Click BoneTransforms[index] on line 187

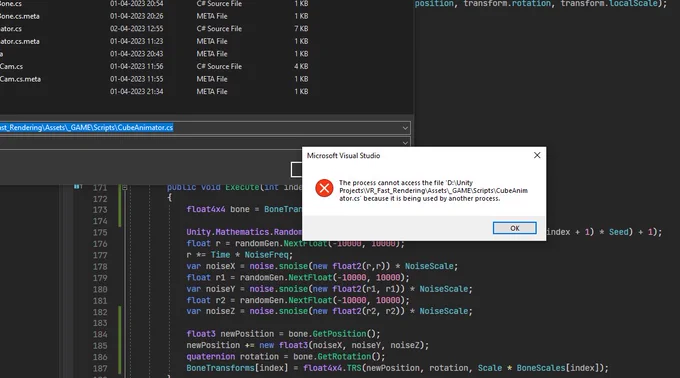(x=237, y=368)
